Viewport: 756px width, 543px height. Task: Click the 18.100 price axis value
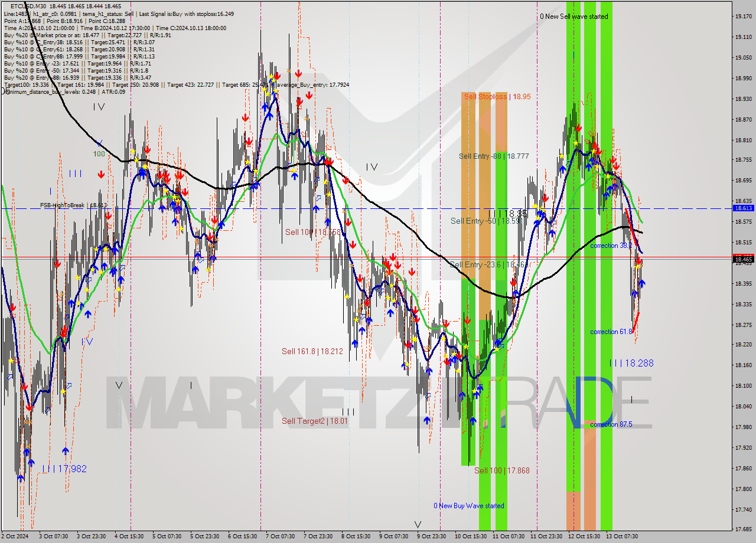[743, 385]
